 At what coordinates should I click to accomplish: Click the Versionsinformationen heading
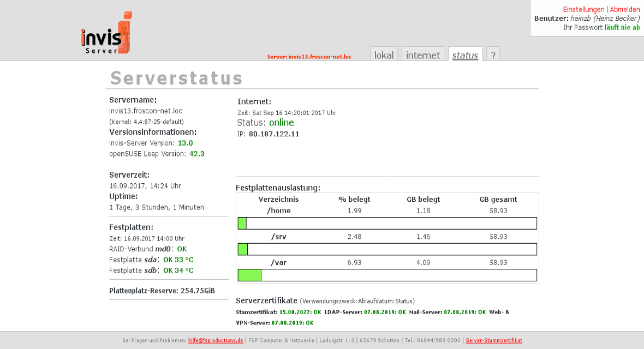[153, 132]
